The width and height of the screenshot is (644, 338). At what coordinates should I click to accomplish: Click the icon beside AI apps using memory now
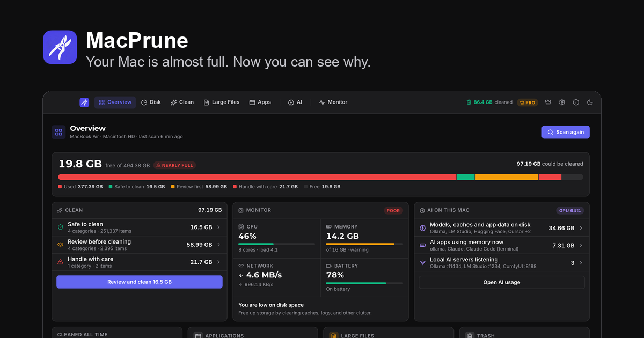coord(422,245)
